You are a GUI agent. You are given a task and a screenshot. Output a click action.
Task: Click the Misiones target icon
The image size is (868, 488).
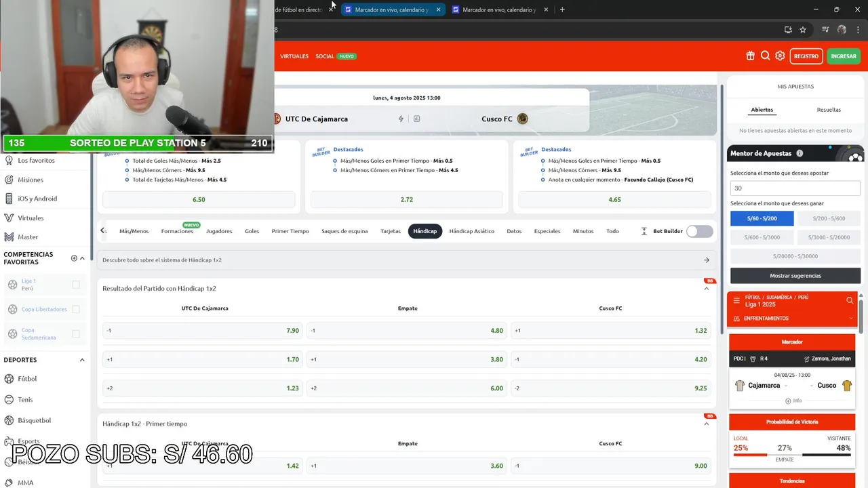point(9,180)
